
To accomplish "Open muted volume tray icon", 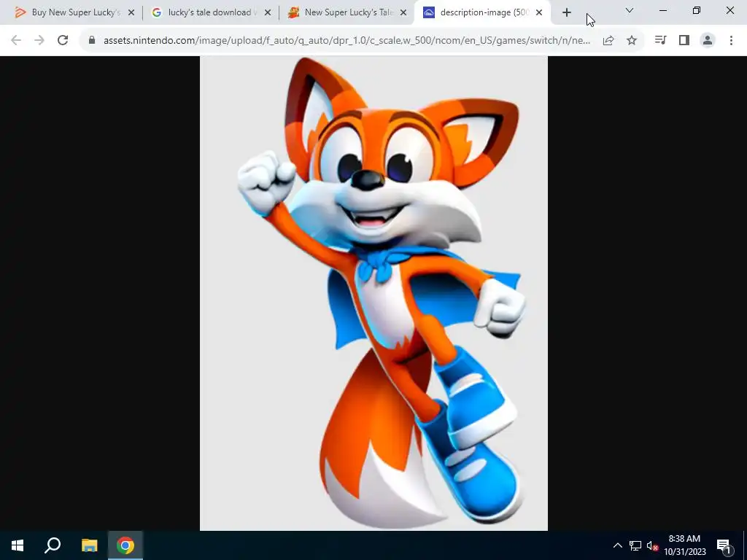I will pos(652,545).
